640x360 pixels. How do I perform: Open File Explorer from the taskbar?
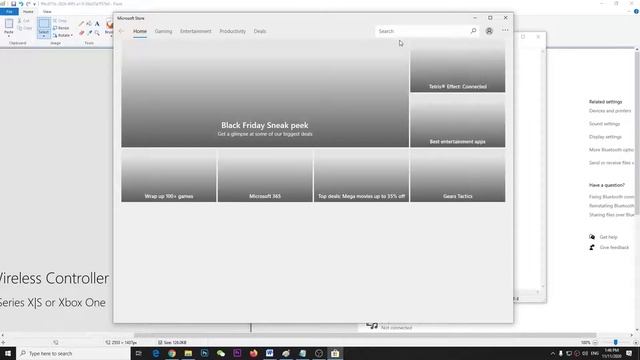(188, 353)
